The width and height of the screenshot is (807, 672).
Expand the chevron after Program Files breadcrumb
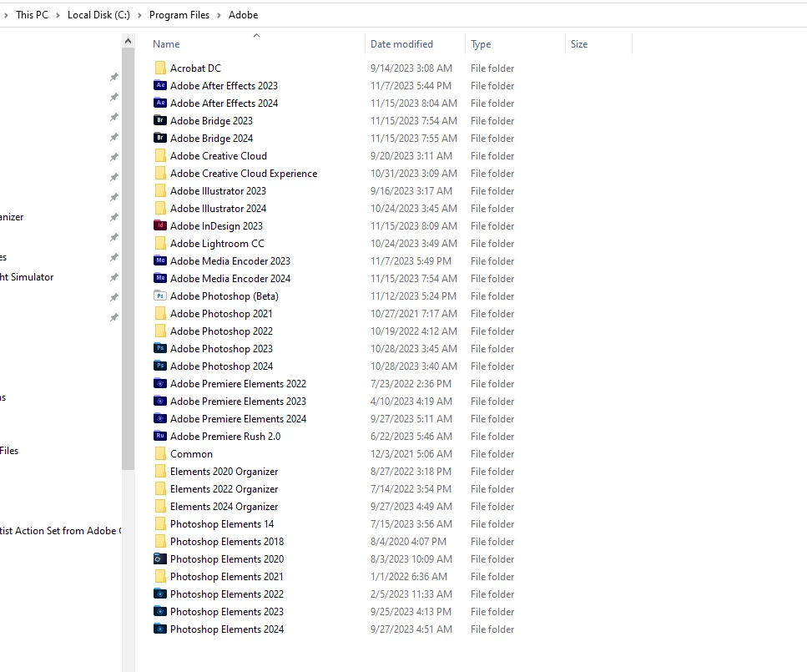click(x=219, y=16)
